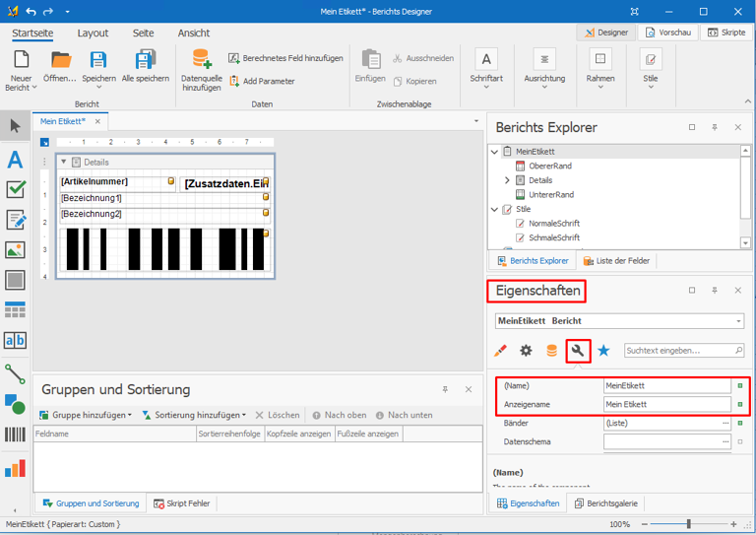756x535 pixels.
Task: Select the Line drawing tool
Action: pyautogui.click(x=15, y=373)
